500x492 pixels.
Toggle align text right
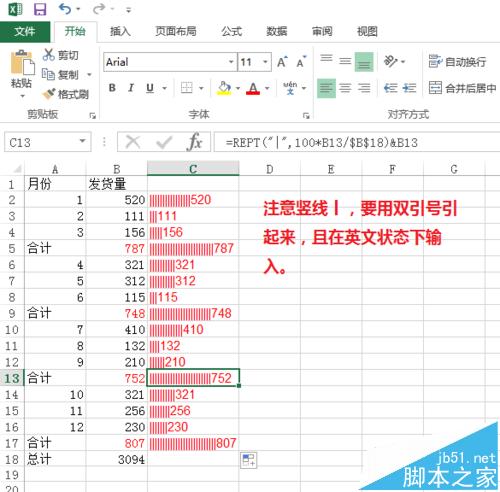364,88
